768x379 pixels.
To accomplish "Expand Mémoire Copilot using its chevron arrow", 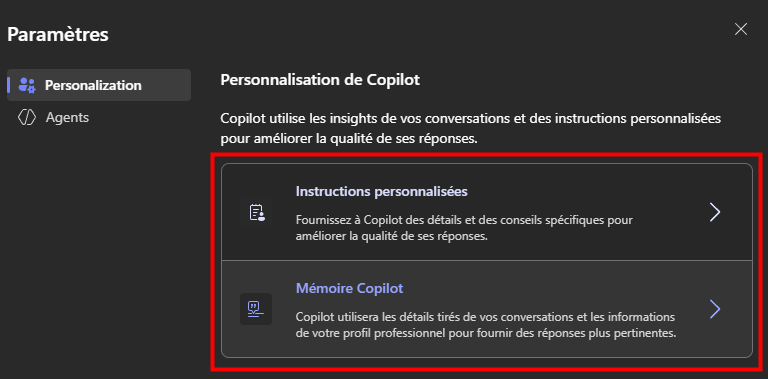I will coord(715,309).
